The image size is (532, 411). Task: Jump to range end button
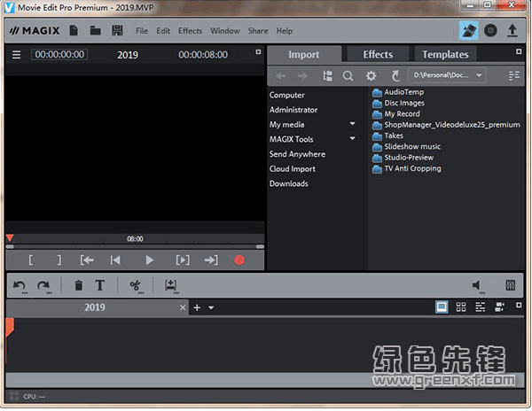tap(211, 260)
